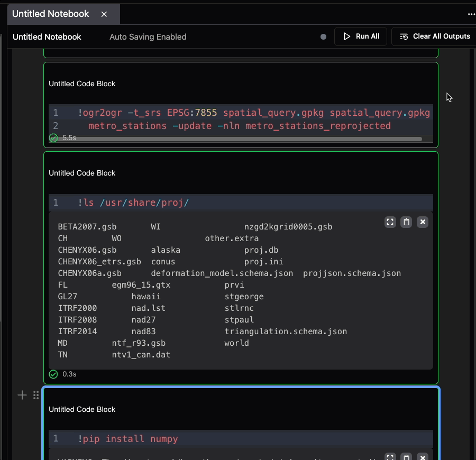Click BETA2007.gsb in the output
476x460 pixels.
[x=87, y=227]
